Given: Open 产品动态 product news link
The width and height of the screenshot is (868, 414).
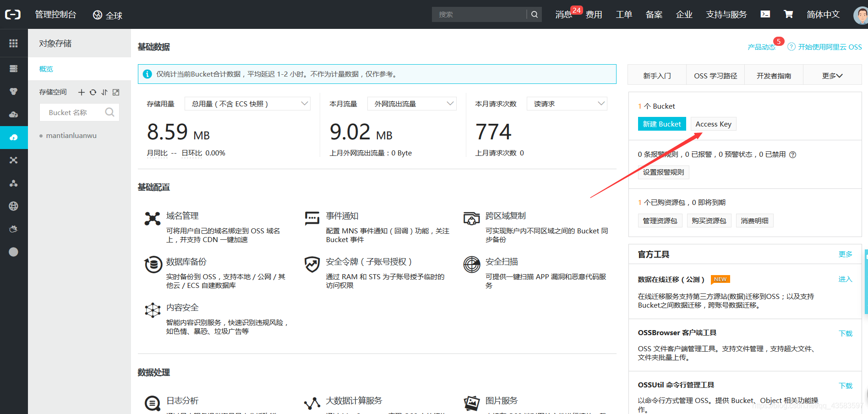Looking at the screenshot, I should click(x=761, y=47).
